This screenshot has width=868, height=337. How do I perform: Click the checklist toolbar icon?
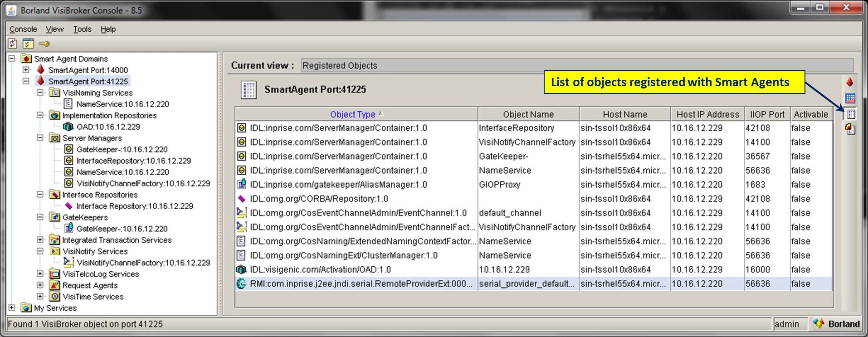click(28, 44)
